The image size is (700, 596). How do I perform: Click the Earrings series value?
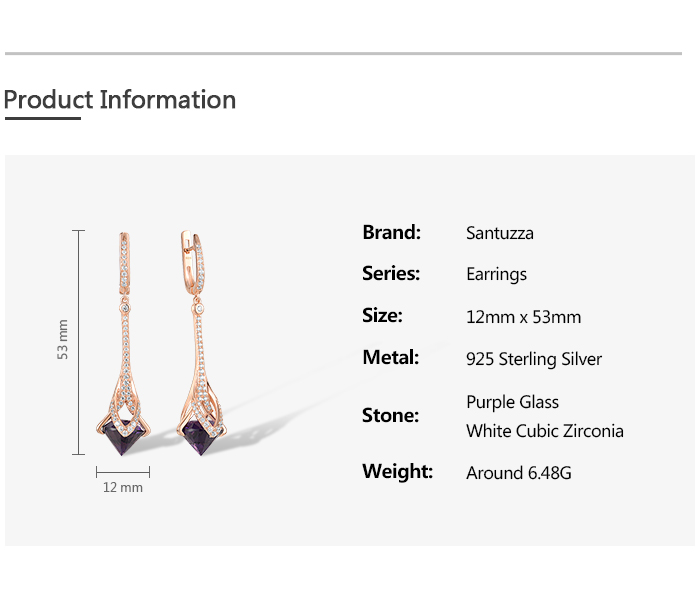point(496,274)
